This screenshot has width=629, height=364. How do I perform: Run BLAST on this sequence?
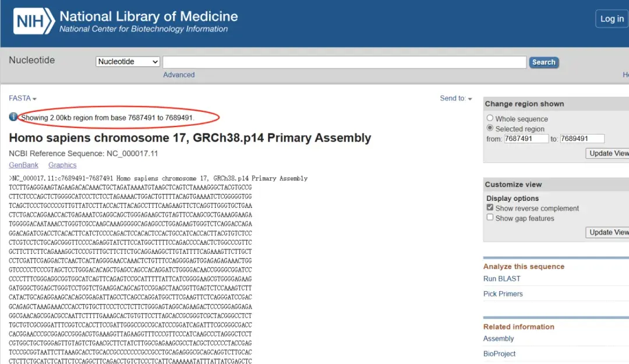tap(501, 278)
